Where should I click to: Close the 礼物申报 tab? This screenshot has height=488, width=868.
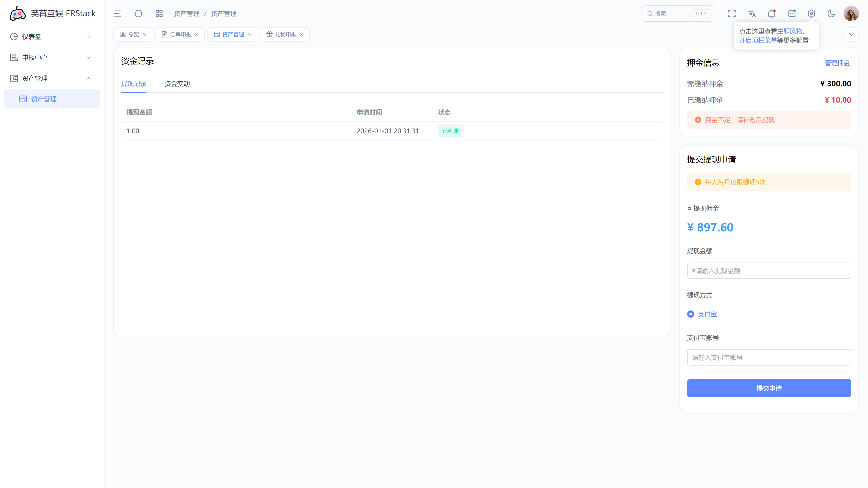[302, 34]
